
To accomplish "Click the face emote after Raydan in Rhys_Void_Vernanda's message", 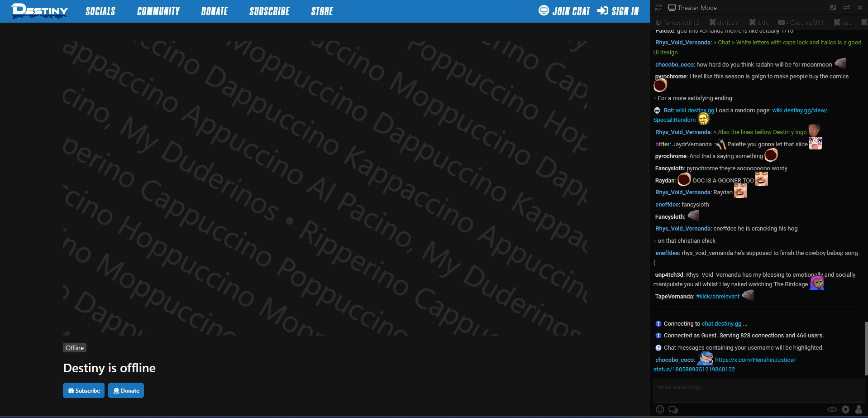I will pyautogui.click(x=740, y=191).
